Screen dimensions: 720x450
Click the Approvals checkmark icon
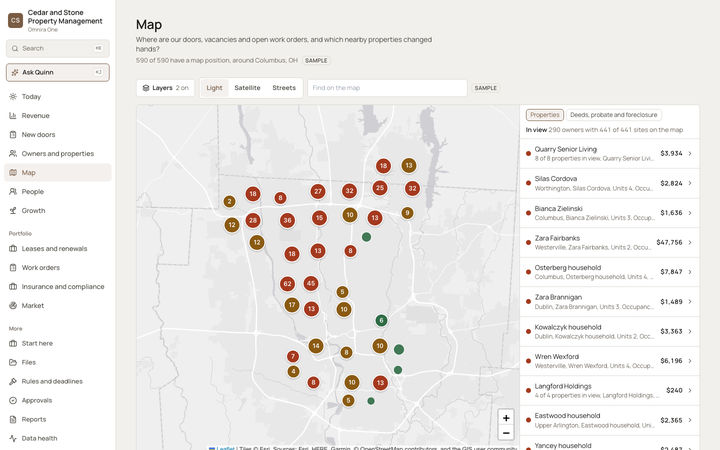13,400
